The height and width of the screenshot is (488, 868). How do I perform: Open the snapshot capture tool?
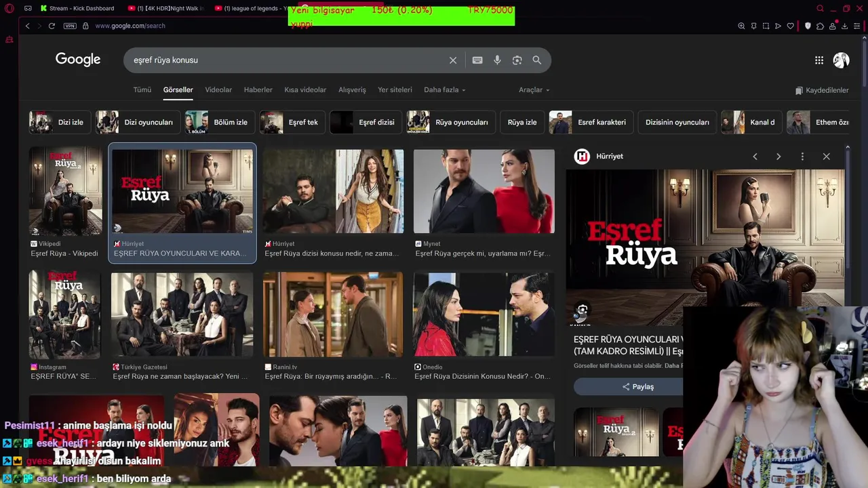[x=766, y=26]
